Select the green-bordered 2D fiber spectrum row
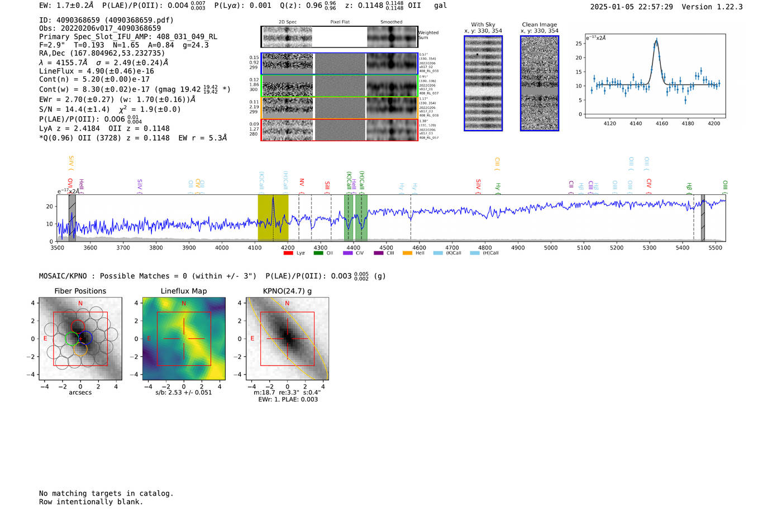 339,86
